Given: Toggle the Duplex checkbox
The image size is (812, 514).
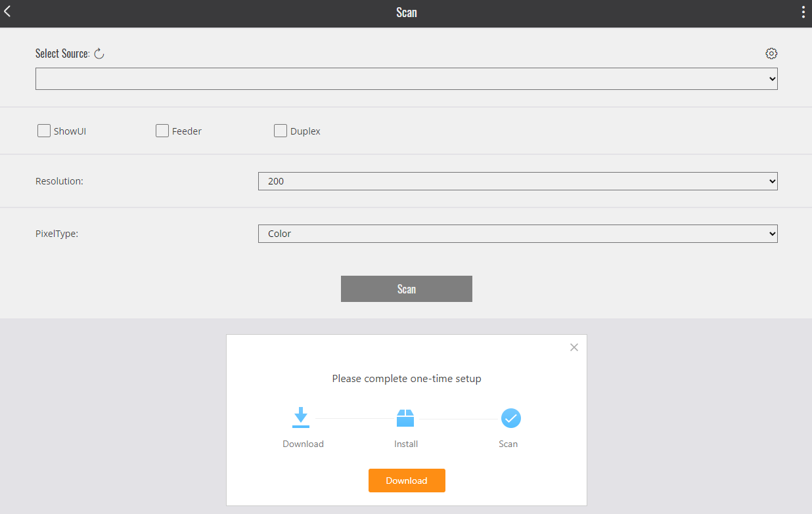Looking at the screenshot, I should pos(281,131).
